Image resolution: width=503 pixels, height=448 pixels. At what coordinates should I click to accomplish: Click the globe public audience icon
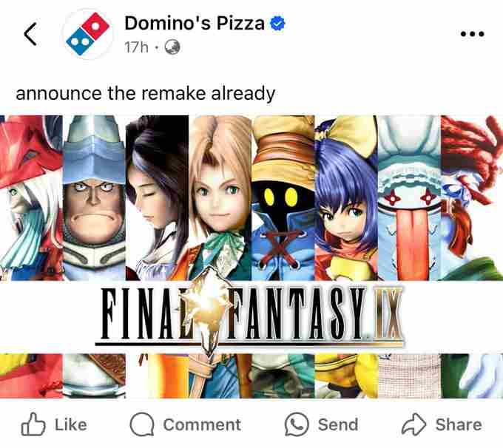(x=172, y=47)
